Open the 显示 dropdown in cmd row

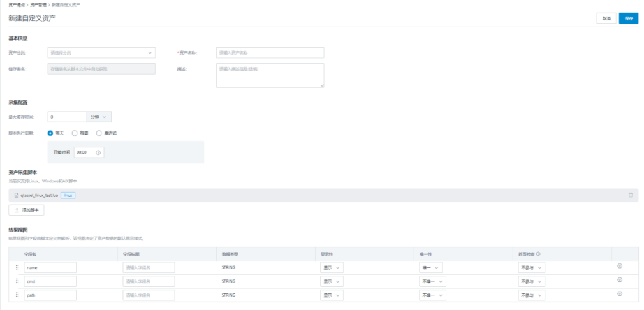(332, 281)
